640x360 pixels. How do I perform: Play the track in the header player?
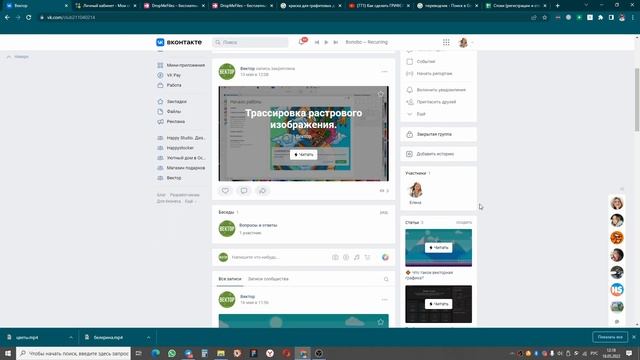tap(326, 42)
